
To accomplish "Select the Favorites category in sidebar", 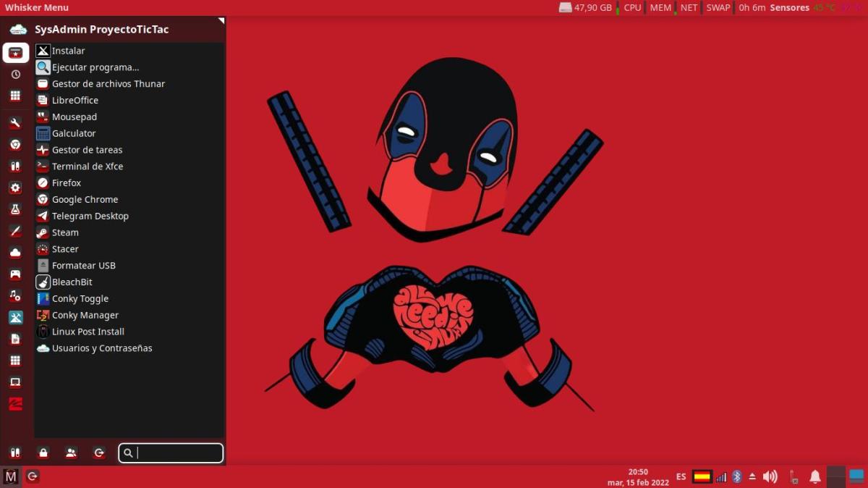I will (x=15, y=53).
